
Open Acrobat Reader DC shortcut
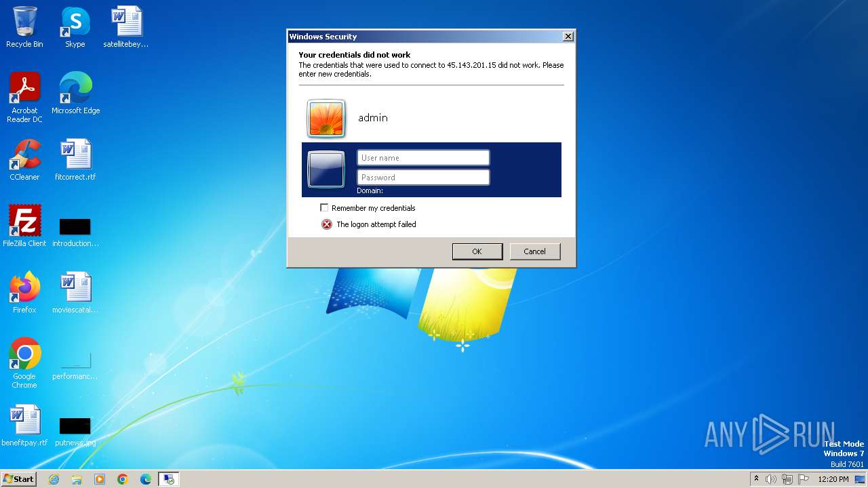(24, 98)
